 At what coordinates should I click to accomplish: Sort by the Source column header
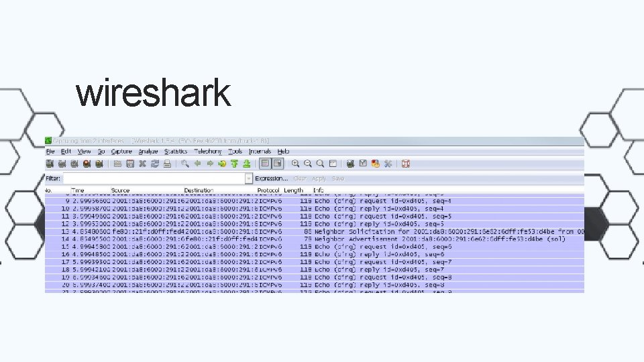pyautogui.click(x=120, y=190)
